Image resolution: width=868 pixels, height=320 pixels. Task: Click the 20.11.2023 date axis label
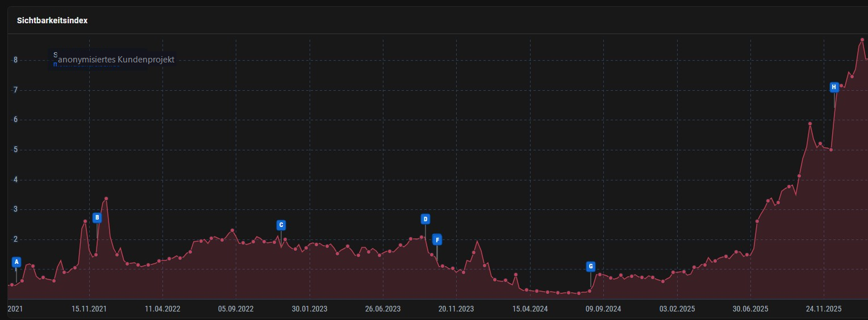pyautogui.click(x=456, y=309)
